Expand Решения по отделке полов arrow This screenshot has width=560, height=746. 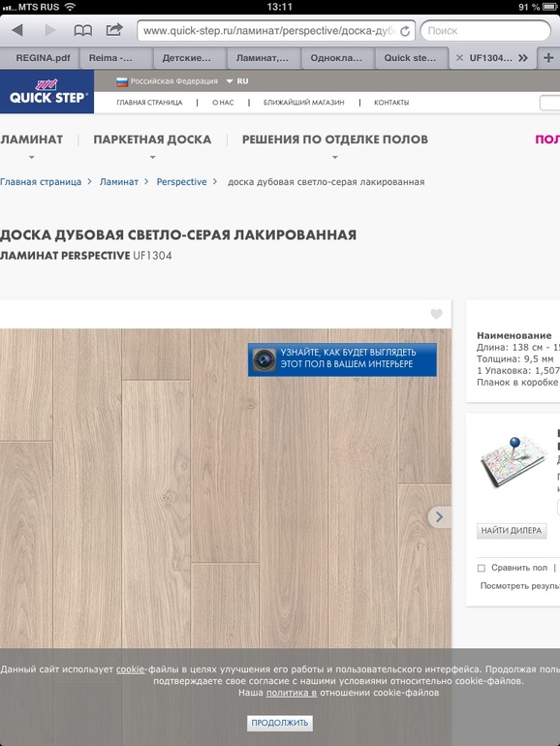point(335,157)
